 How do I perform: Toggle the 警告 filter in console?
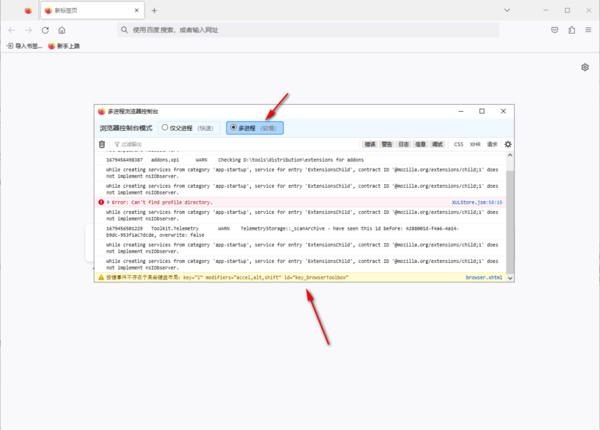387,144
